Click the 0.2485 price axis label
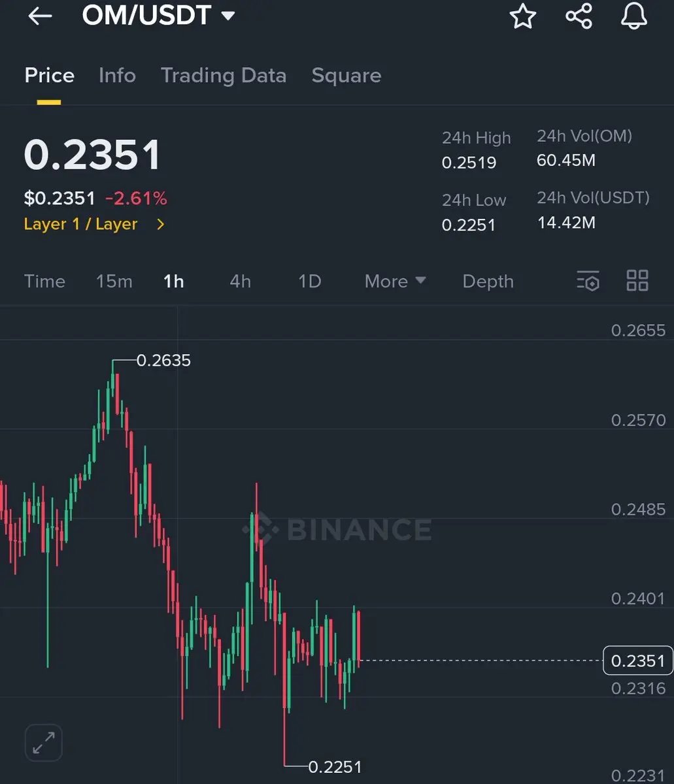Viewport: 674px width, 784px height. coord(638,510)
